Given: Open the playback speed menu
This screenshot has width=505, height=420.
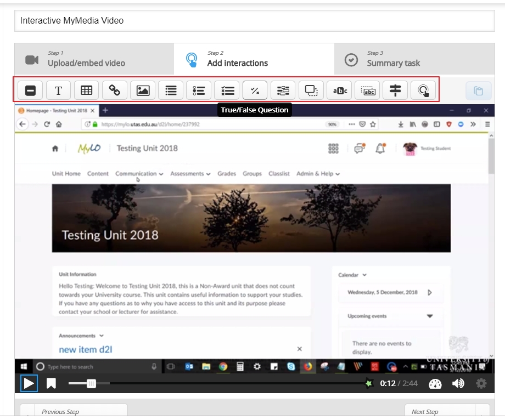Looking at the screenshot, I should pyautogui.click(x=435, y=383).
